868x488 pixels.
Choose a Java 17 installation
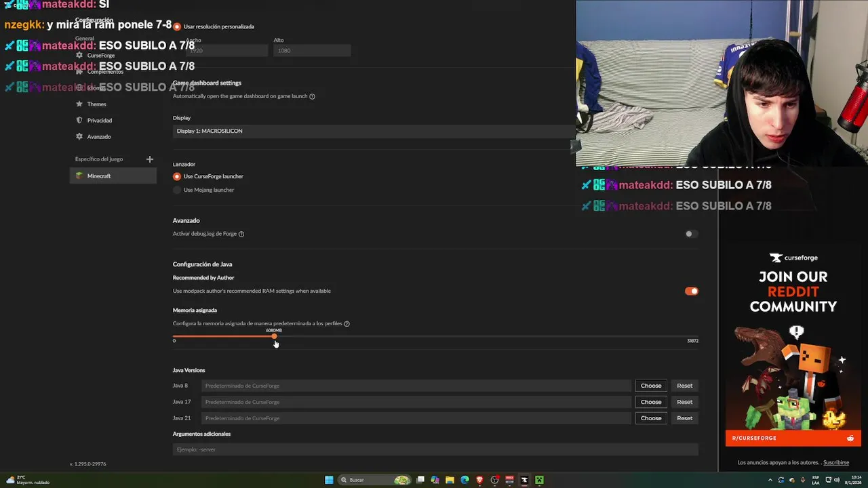coord(651,402)
